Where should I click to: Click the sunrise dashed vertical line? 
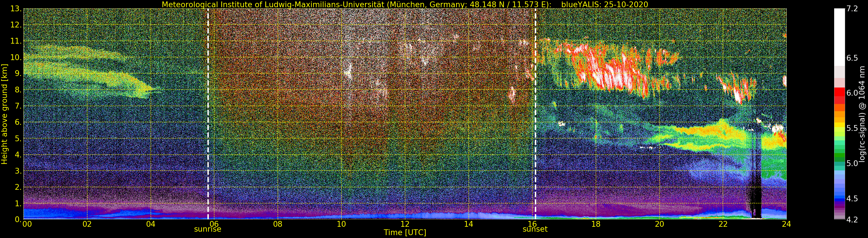pos(208,114)
